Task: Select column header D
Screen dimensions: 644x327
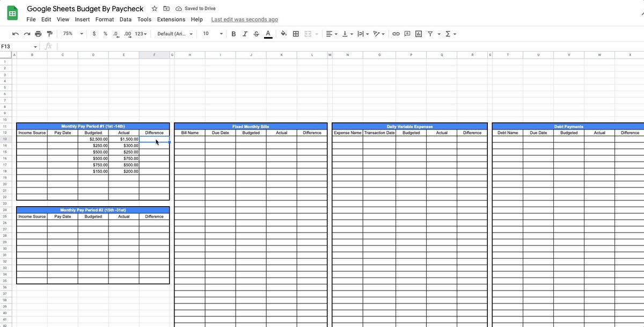Action: (93, 55)
